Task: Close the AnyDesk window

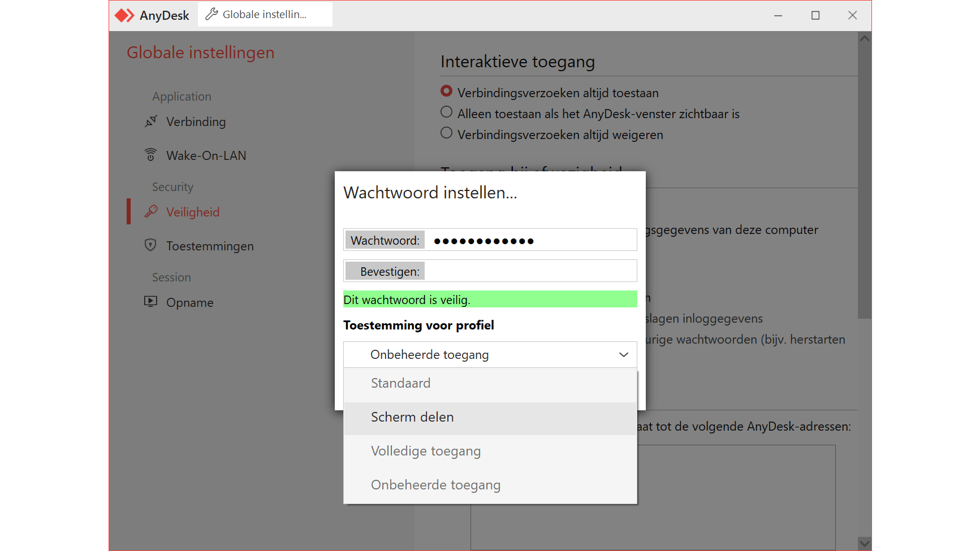Action: click(x=853, y=15)
